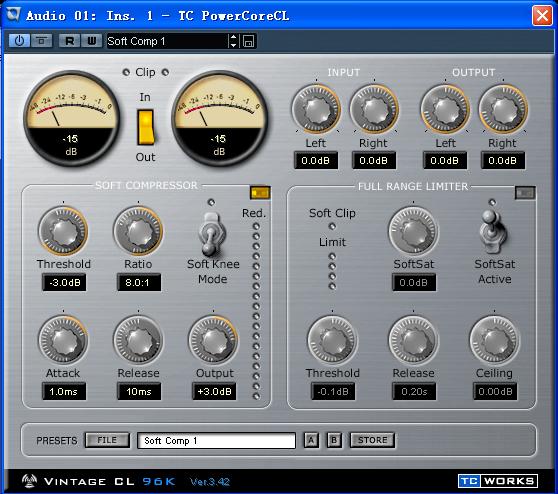Toggle the plugin power bypass button
The width and height of the screenshot is (558, 494).
pyautogui.click(x=19, y=41)
